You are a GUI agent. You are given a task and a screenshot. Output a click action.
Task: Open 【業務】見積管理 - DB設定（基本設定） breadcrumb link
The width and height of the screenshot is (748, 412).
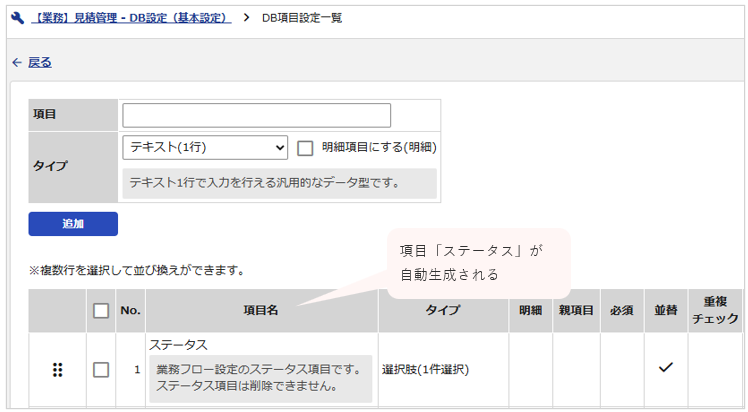click(131, 18)
